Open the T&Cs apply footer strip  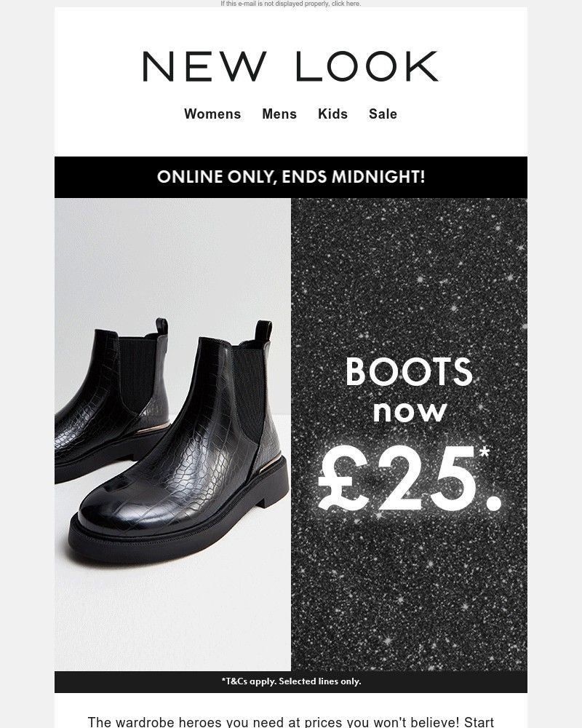point(291,681)
